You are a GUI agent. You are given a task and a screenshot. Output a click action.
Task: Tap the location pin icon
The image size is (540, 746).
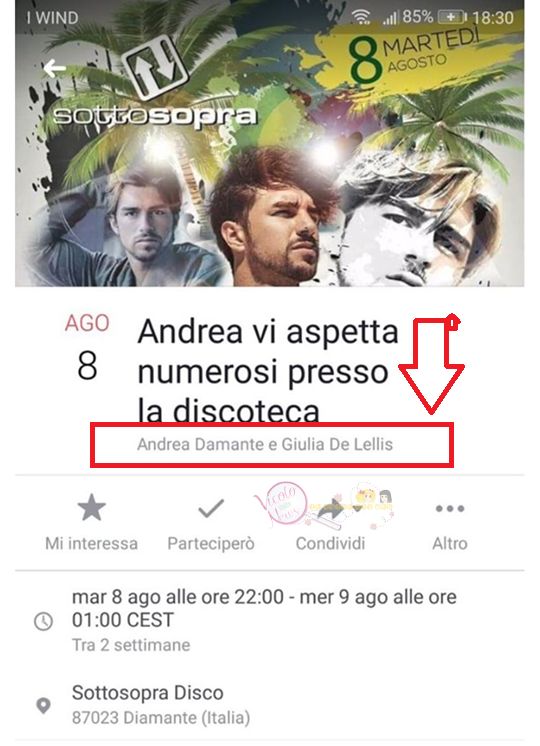(x=43, y=705)
